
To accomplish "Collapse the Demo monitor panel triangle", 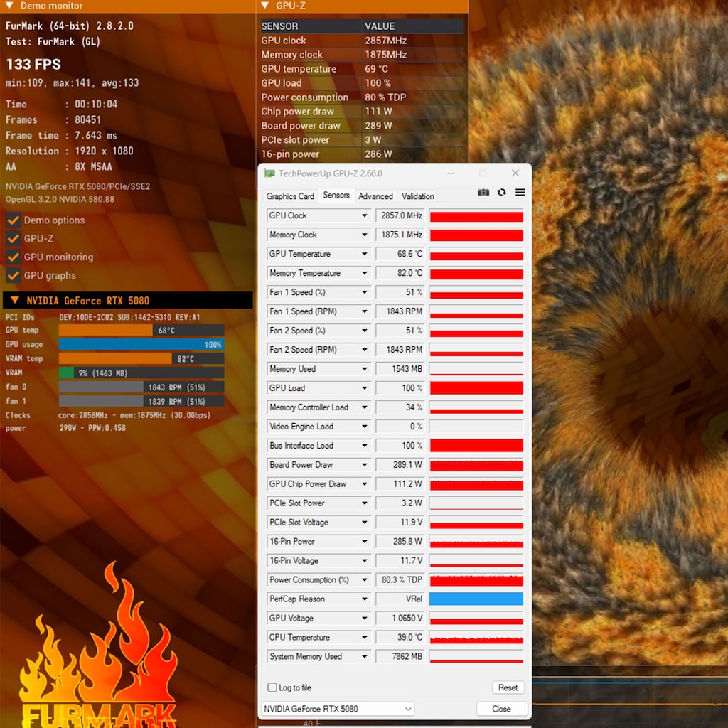I will pyautogui.click(x=9, y=6).
